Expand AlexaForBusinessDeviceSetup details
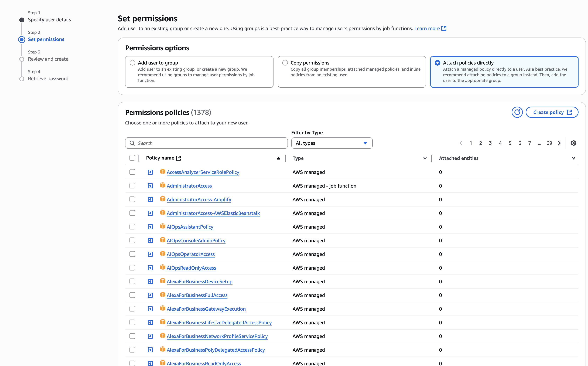Viewport: 588px width, 366px height. coord(150,282)
